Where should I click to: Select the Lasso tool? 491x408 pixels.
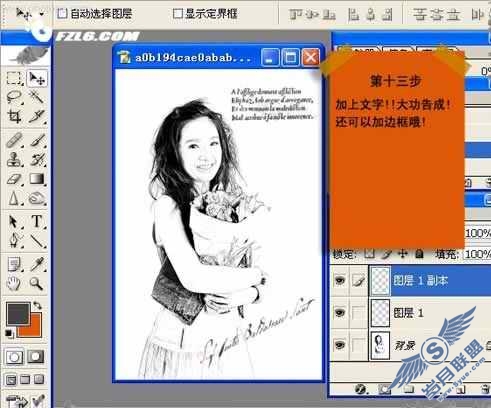pyautogui.click(x=14, y=97)
